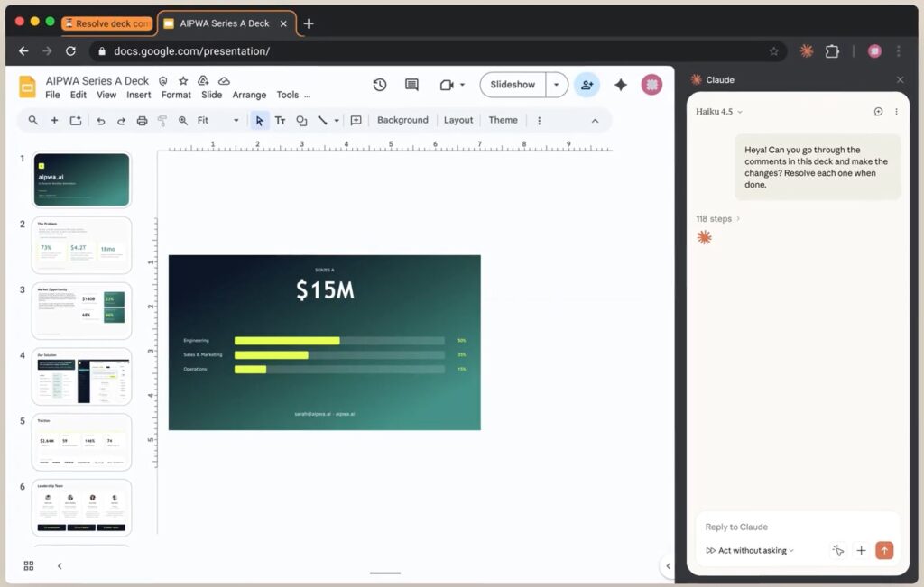Image resolution: width=924 pixels, height=587 pixels.
Task: Expand the Haiku 4.5 model selector
Action: click(x=719, y=112)
